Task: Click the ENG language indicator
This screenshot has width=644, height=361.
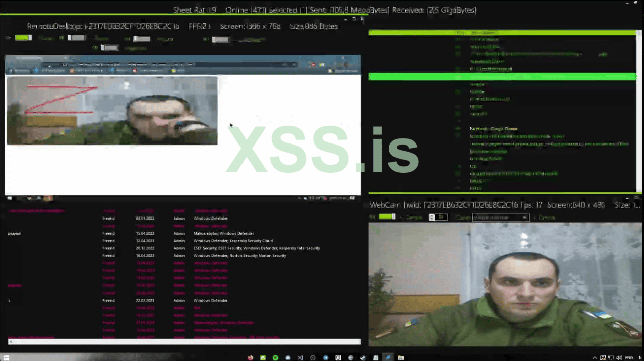Action: [629, 357]
